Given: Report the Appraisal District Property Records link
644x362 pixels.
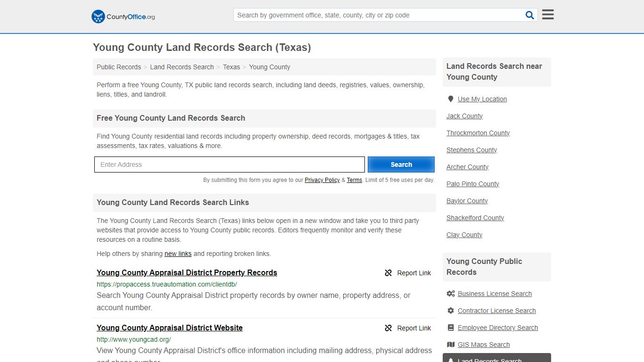Looking at the screenshot, I should click(408, 273).
